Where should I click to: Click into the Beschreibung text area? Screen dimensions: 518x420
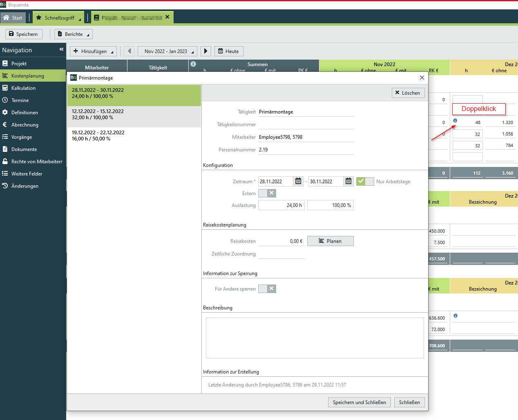315,338
